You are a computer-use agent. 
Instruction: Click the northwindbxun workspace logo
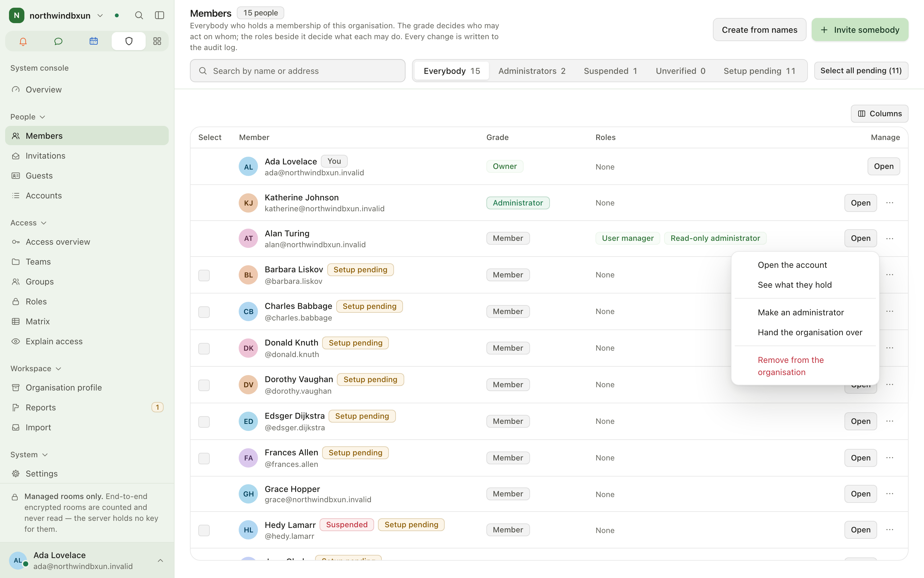pos(16,15)
